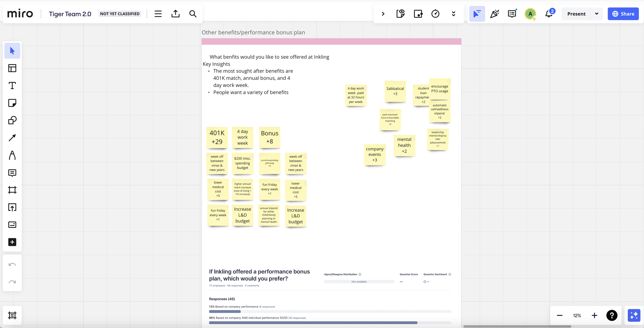Select the leadership mentorship sticky note
The width and height of the screenshot is (644, 328).
click(x=438, y=139)
